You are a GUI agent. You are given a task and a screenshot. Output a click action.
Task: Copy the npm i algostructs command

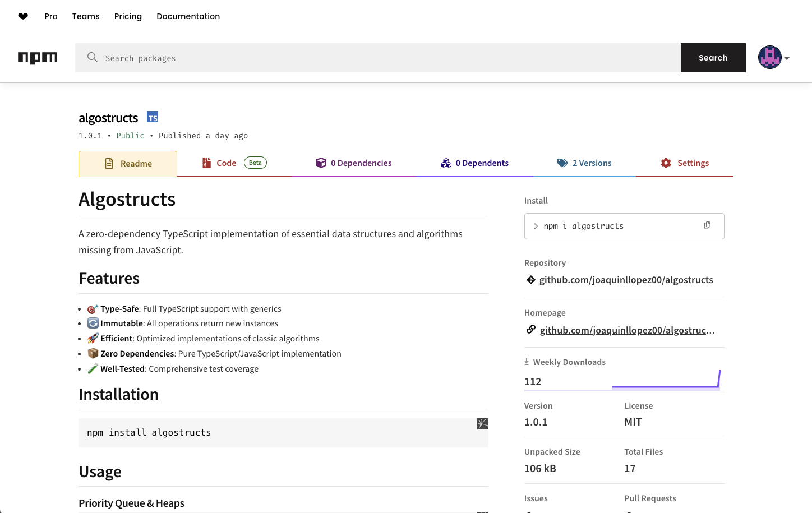[x=707, y=225]
